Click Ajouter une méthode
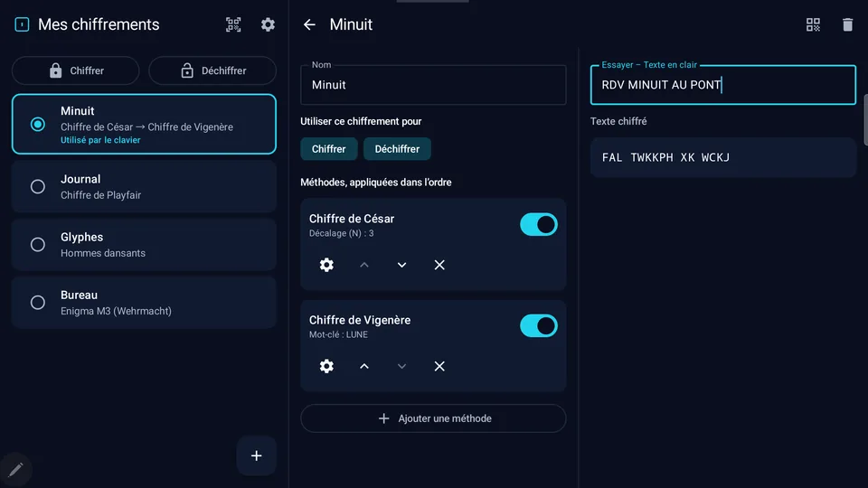The image size is (868, 488). click(433, 418)
